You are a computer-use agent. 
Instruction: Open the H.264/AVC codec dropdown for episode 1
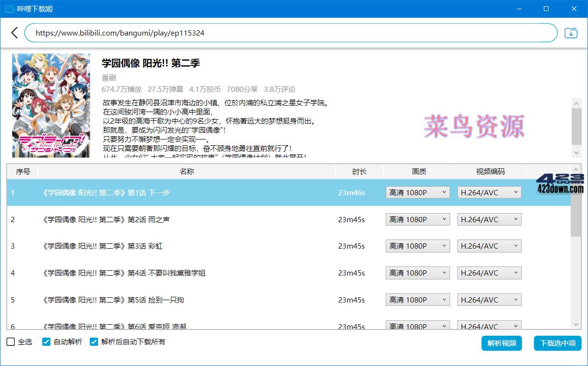(489, 192)
